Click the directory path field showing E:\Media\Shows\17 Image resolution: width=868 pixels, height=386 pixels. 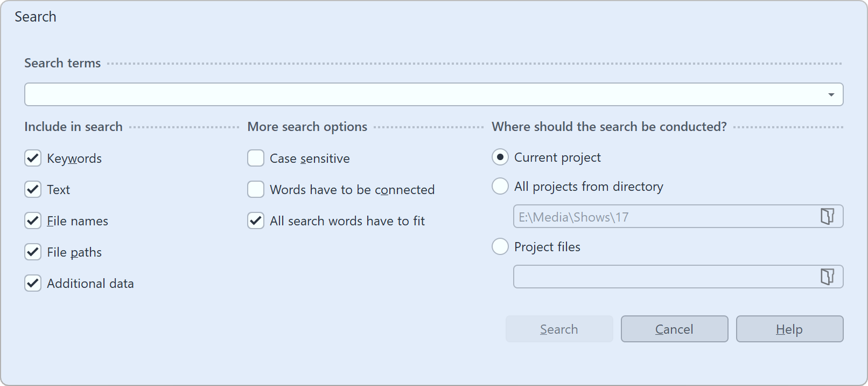pos(646,216)
